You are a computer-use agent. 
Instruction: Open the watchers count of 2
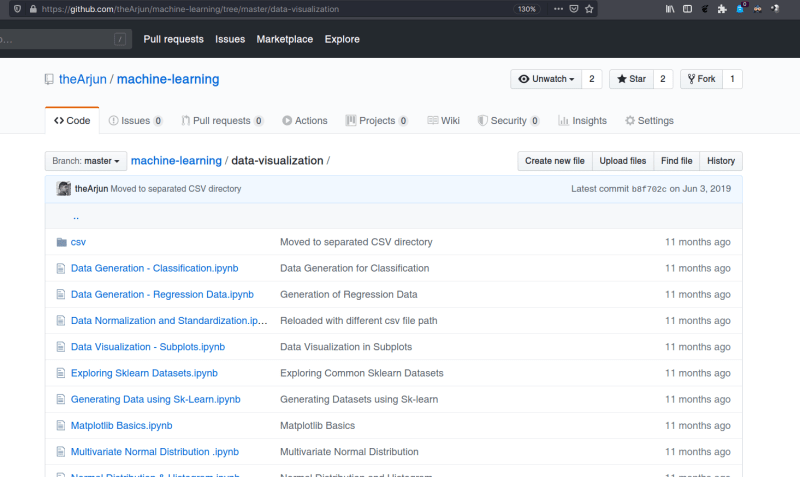tap(592, 79)
